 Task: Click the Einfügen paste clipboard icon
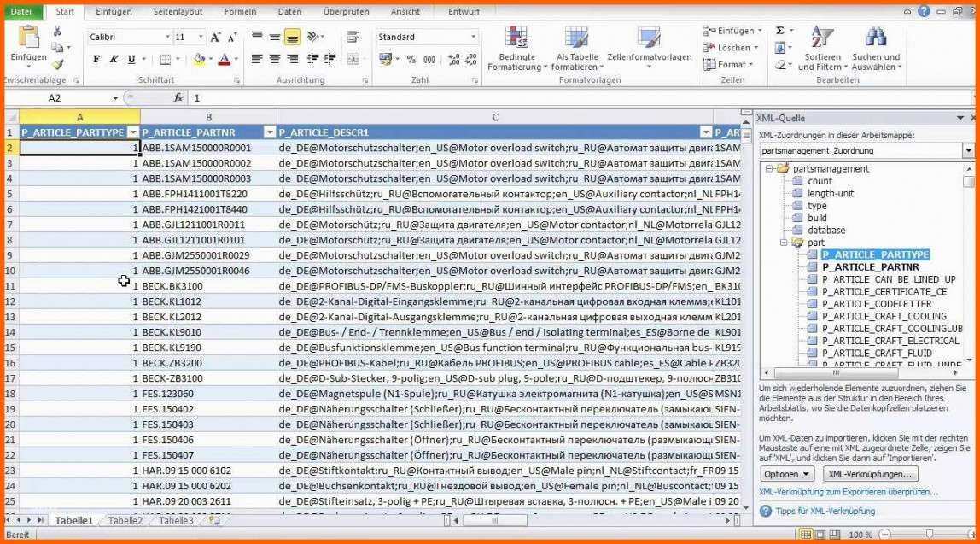(x=28, y=38)
